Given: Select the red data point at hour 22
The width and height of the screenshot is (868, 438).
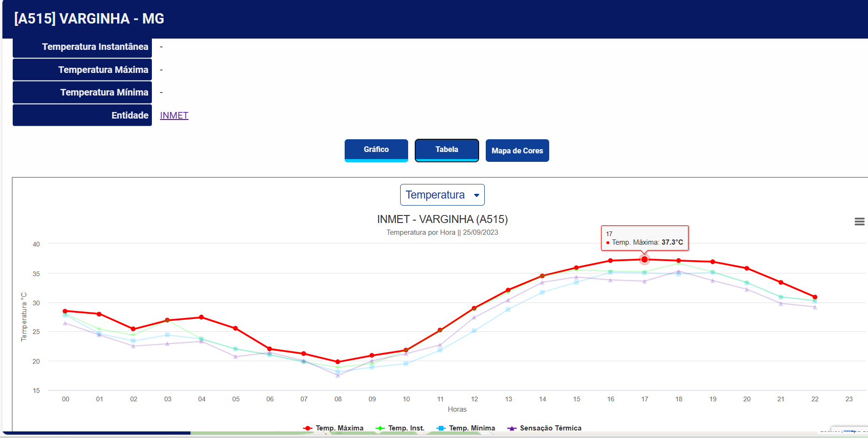Looking at the screenshot, I should [815, 297].
